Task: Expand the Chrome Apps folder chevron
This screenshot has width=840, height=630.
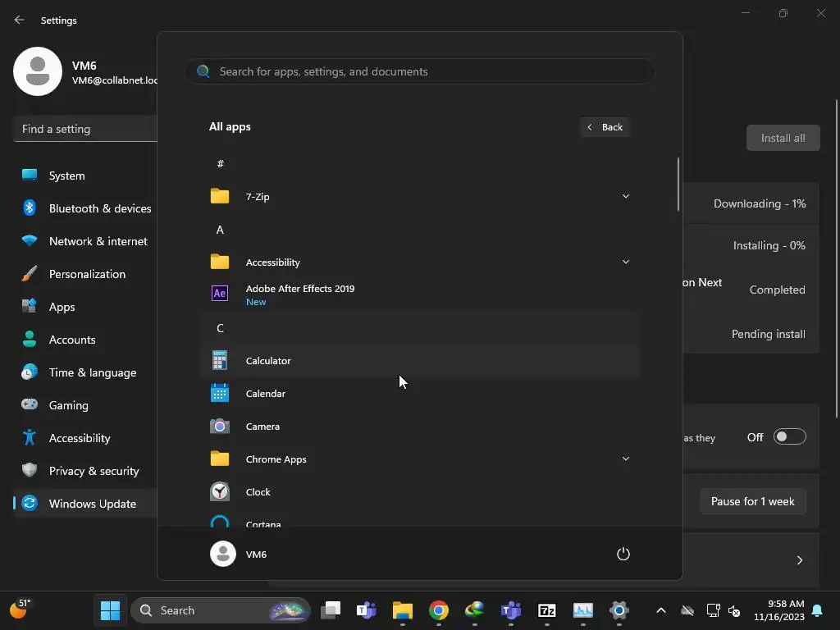Action: coord(625,459)
